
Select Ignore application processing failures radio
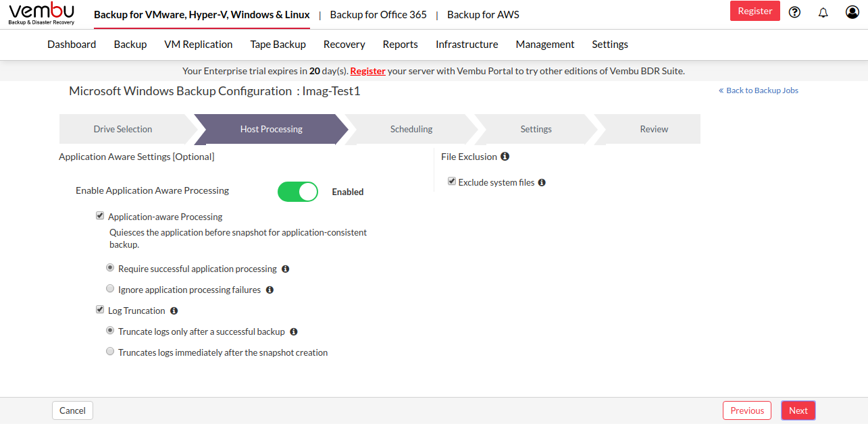point(110,289)
